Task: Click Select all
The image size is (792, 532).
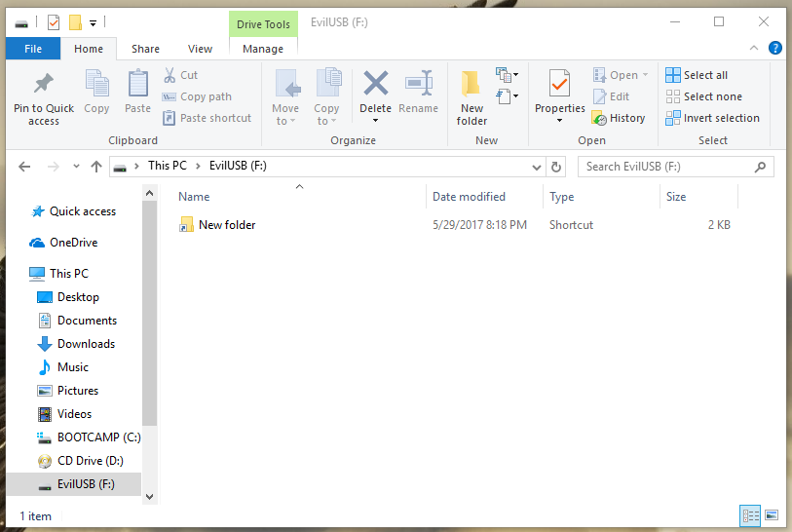Action: pos(697,75)
